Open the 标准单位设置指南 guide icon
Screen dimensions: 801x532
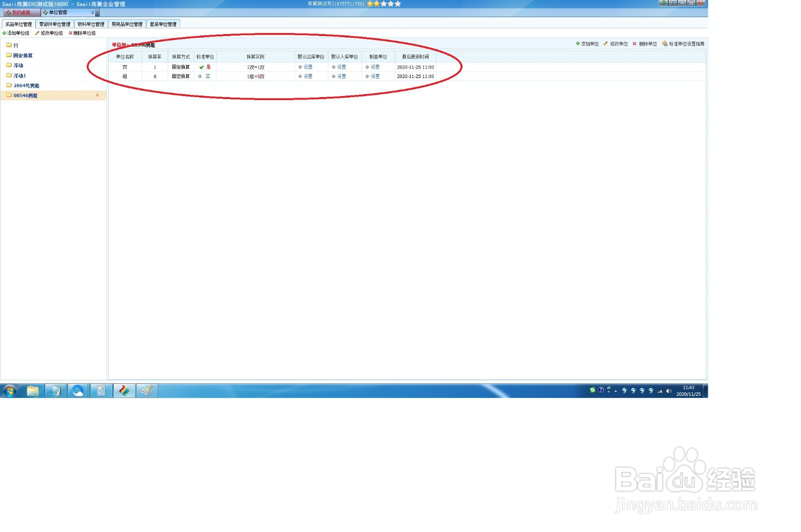(x=665, y=44)
